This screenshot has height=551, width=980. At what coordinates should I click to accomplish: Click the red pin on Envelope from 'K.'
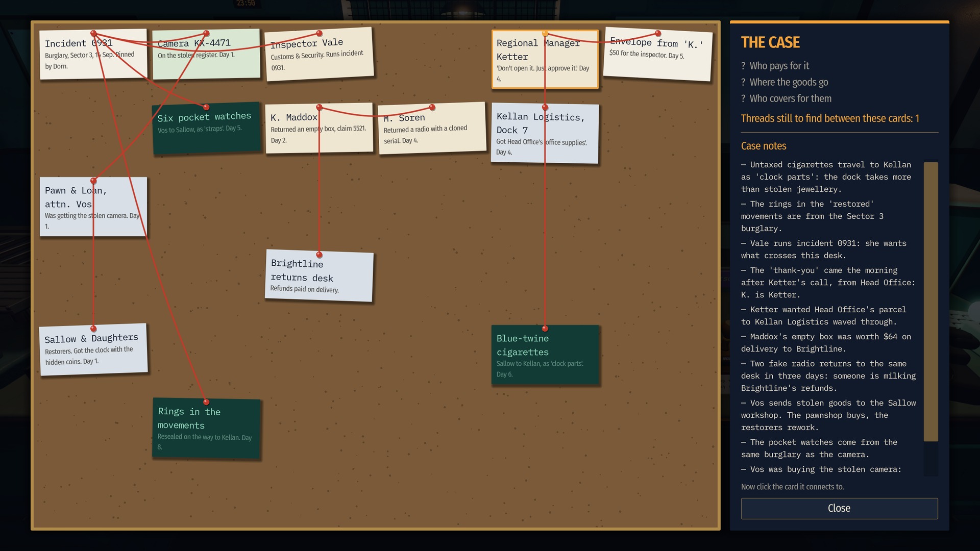(658, 34)
